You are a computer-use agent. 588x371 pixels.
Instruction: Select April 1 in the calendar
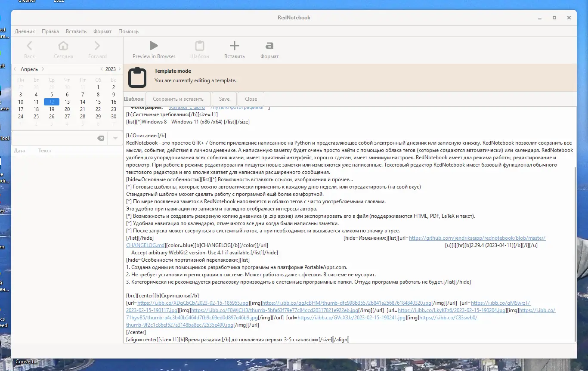pyautogui.click(x=98, y=87)
